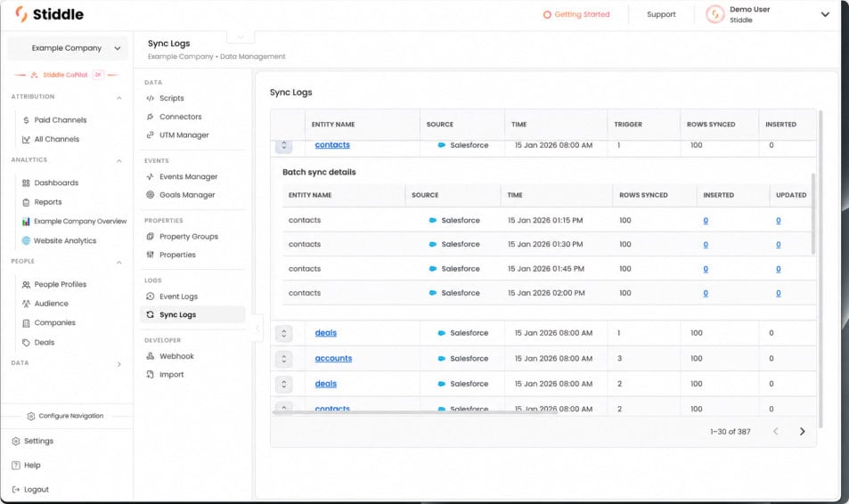
Task: Open Scripts code icon
Action: (151, 98)
